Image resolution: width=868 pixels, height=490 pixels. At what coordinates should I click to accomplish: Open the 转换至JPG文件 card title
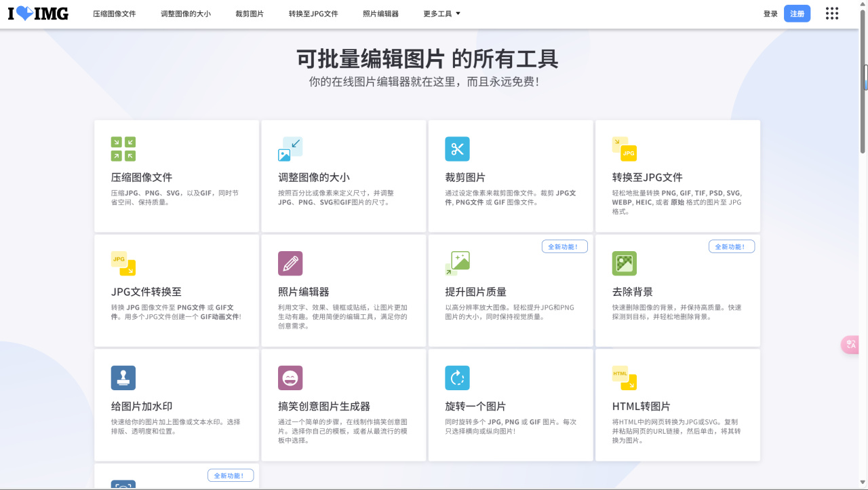click(x=648, y=178)
